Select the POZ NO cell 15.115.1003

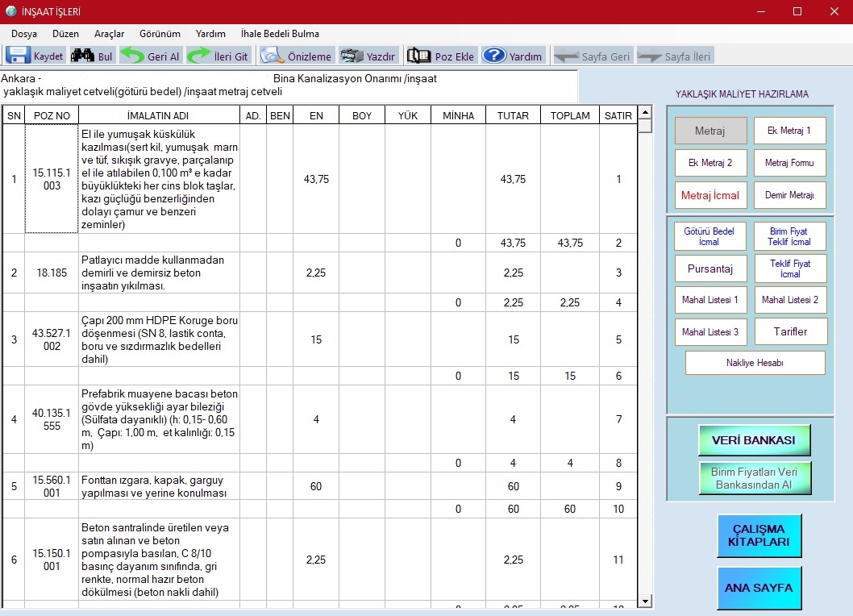[x=52, y=179]
